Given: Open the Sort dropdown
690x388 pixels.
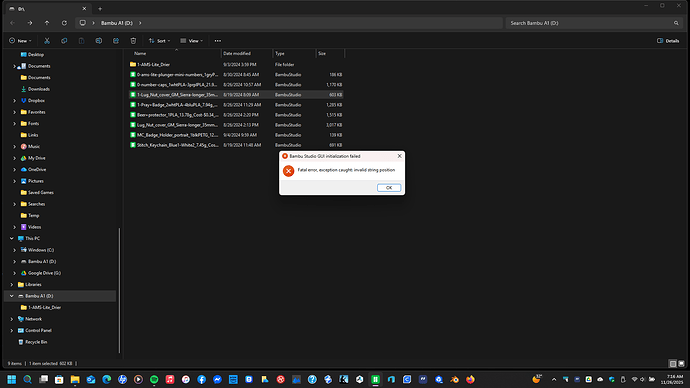Looking at the screenshot, I should click(159, 40).
